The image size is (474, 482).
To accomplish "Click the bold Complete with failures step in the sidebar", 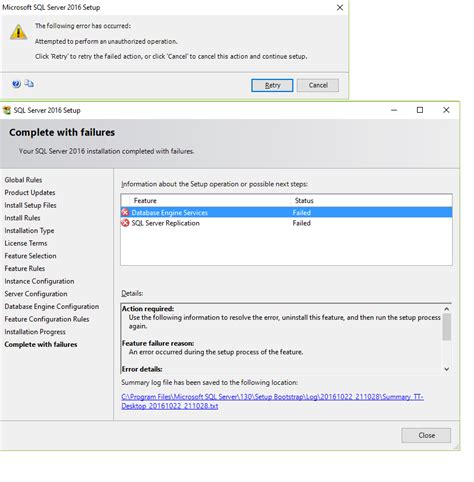I will [x=41, y=345].
